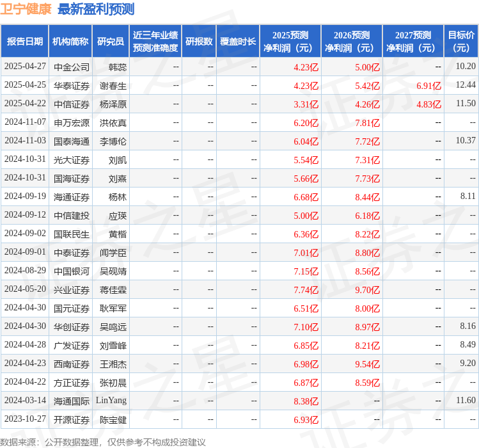
Task: Click the 9.54亿 forecast value
Action: point(368,364)
